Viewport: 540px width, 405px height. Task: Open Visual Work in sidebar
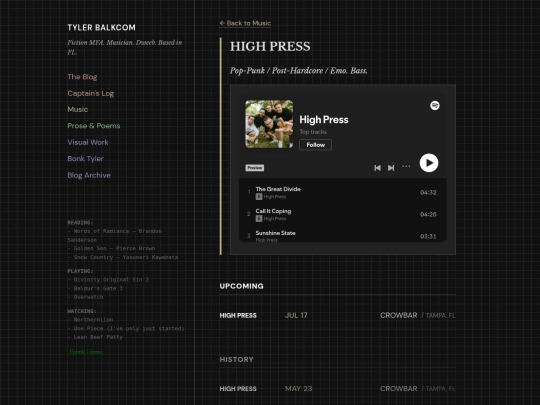pos(88,142)
